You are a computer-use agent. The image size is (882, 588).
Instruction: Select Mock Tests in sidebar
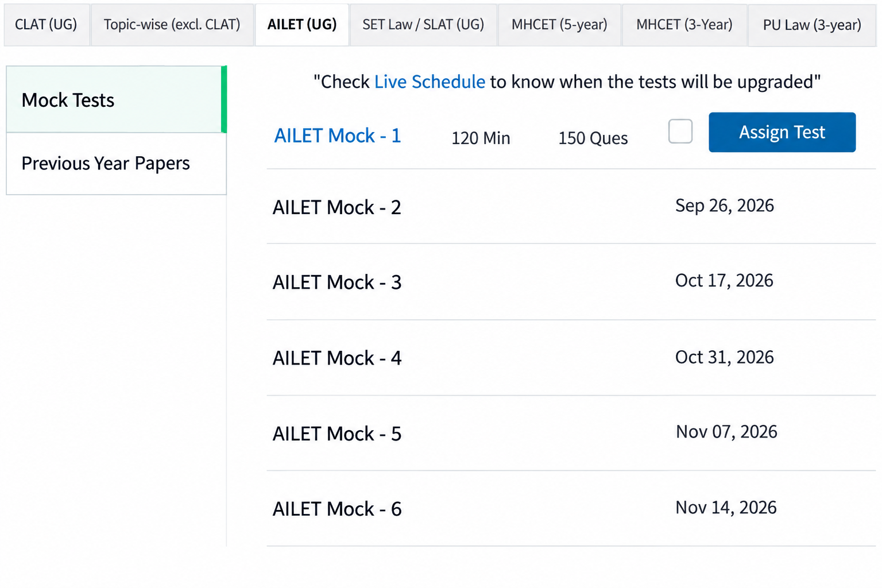pyautogui.click(x=117, y=99)
